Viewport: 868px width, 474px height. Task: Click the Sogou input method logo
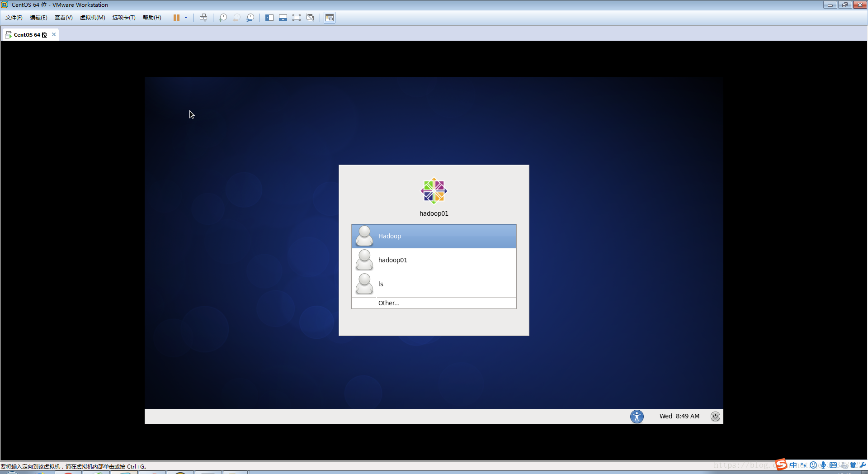tap(781, 465)
